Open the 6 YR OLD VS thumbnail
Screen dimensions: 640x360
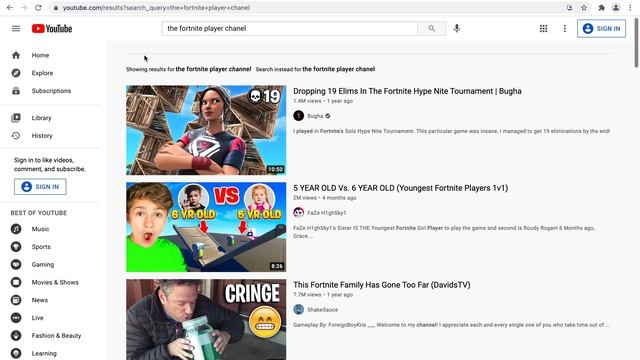click(206, 227)
